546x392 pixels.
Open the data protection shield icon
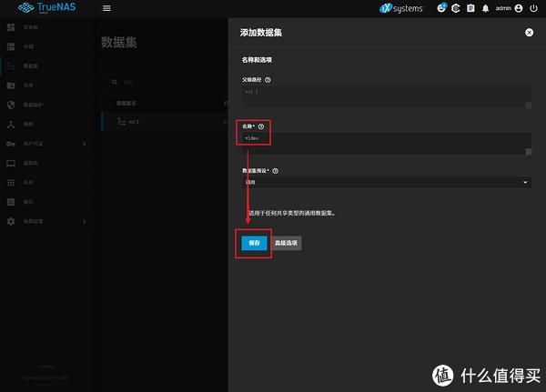[x=11, y=105]
